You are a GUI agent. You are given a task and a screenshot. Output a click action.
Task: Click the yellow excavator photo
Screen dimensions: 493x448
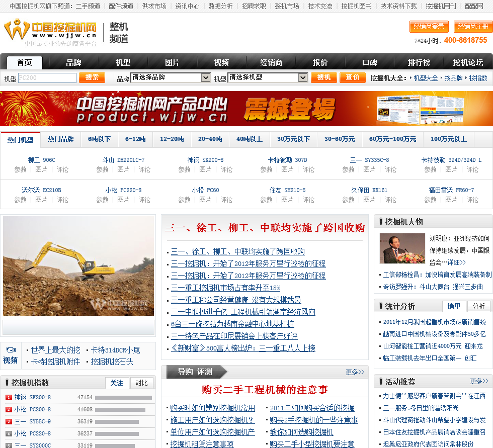click(x=78, y=266)
